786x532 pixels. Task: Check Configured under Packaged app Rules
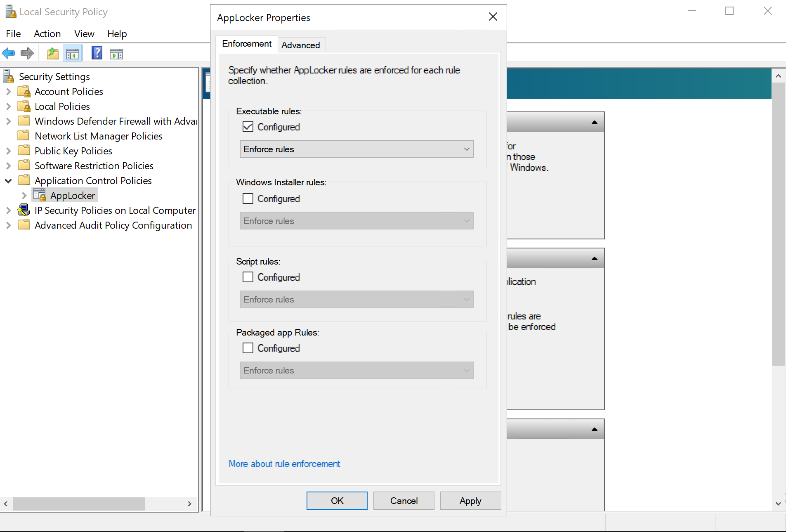tap(248, 348)
